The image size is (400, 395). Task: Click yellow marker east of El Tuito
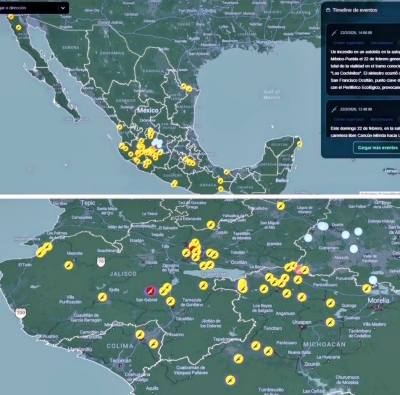[69, 266]
